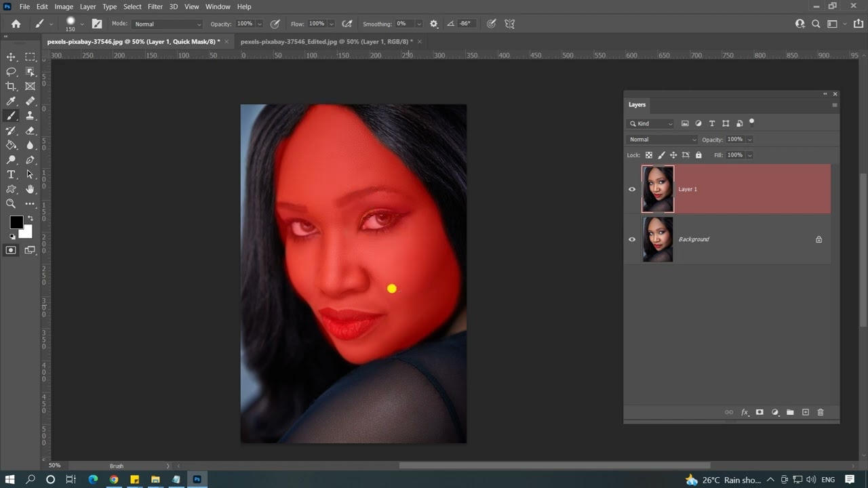Select the Eraser tool
Image resolution: width=868 pixels, height=488 pixels.
(30, 131)
